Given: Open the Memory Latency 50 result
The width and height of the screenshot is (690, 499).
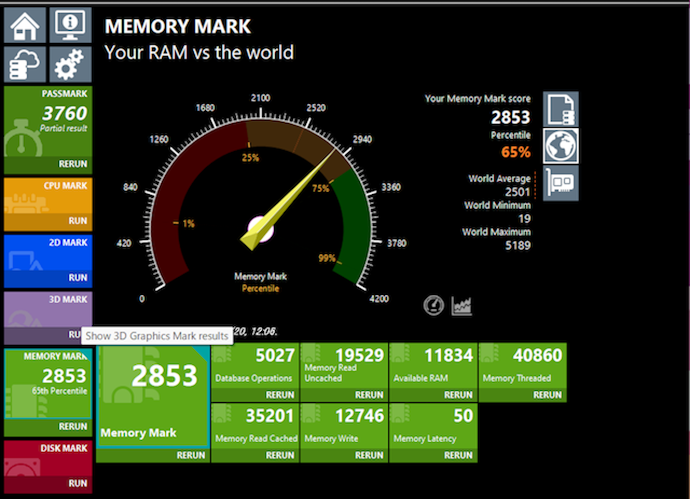Looking at the screenshot, I should 433,426.
